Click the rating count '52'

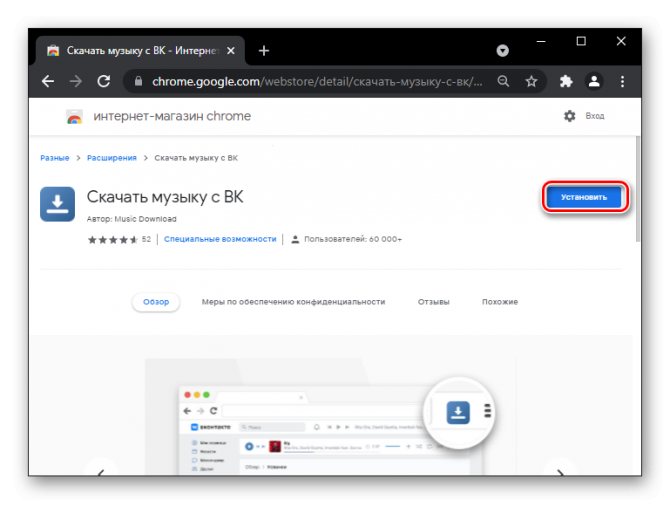146,239
